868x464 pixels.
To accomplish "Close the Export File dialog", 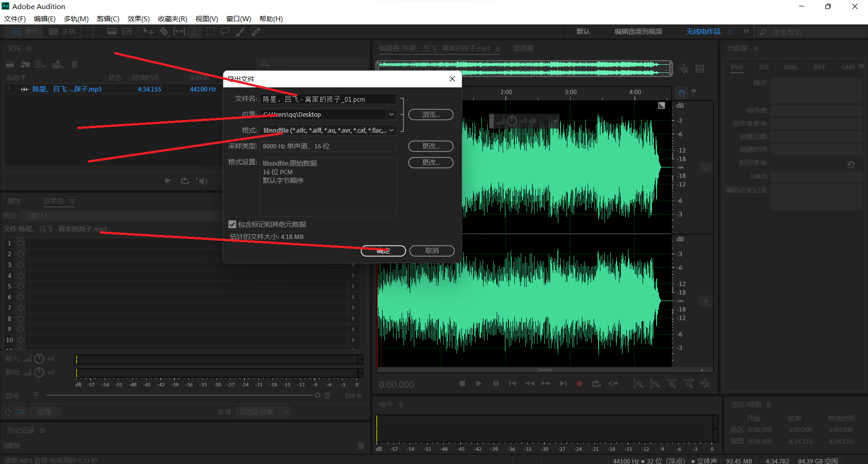I will (x=452, y=79).
